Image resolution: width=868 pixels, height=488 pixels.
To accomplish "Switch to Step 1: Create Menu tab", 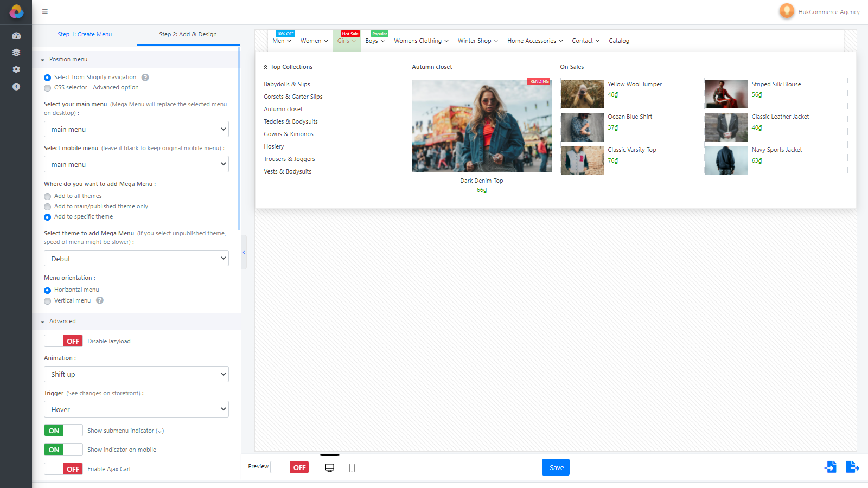I will point(85,34).
